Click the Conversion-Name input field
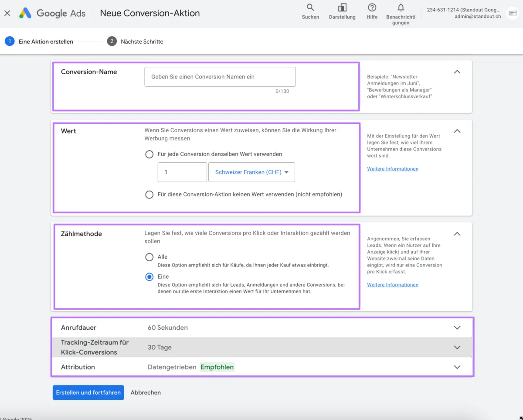The height and width of the screenshot is (420, 523). pyautogui.click(x=220, y=76)
